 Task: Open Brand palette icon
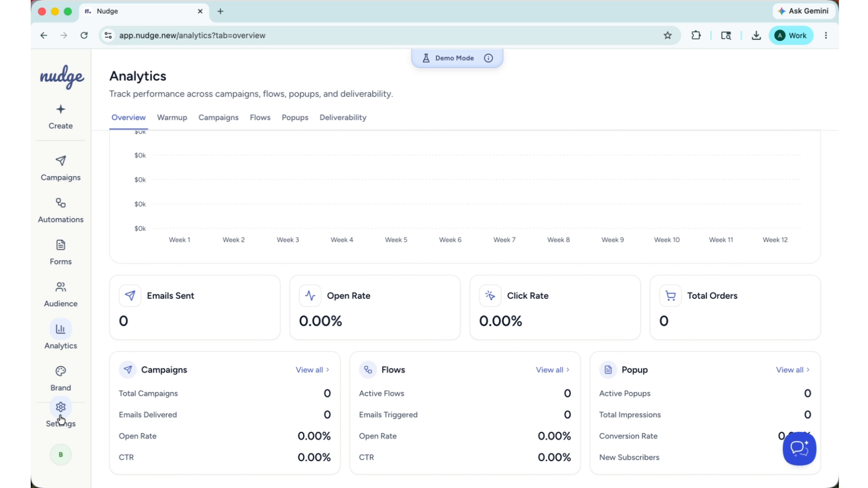click(x=61, y=371)
